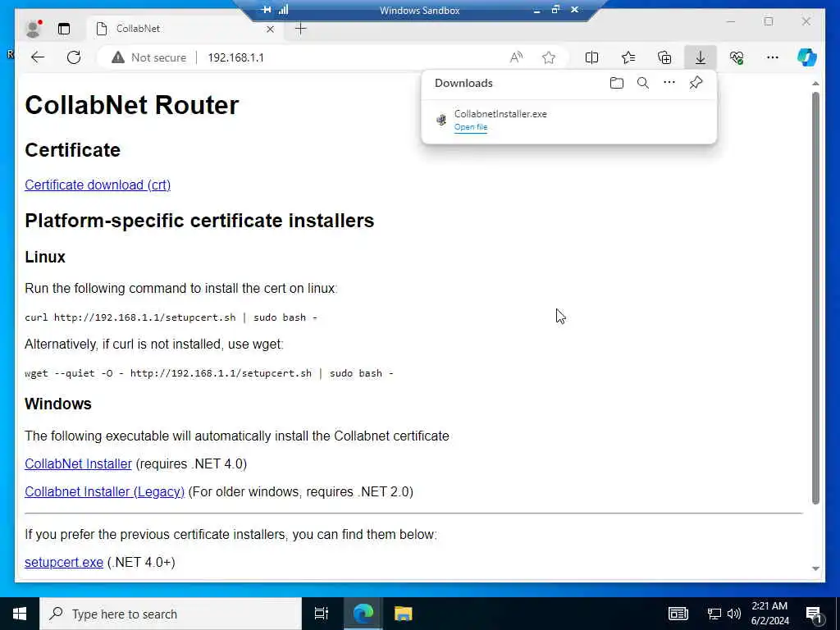
Task: Close the CollabNet tab
Action: click(x=270, y=29)
